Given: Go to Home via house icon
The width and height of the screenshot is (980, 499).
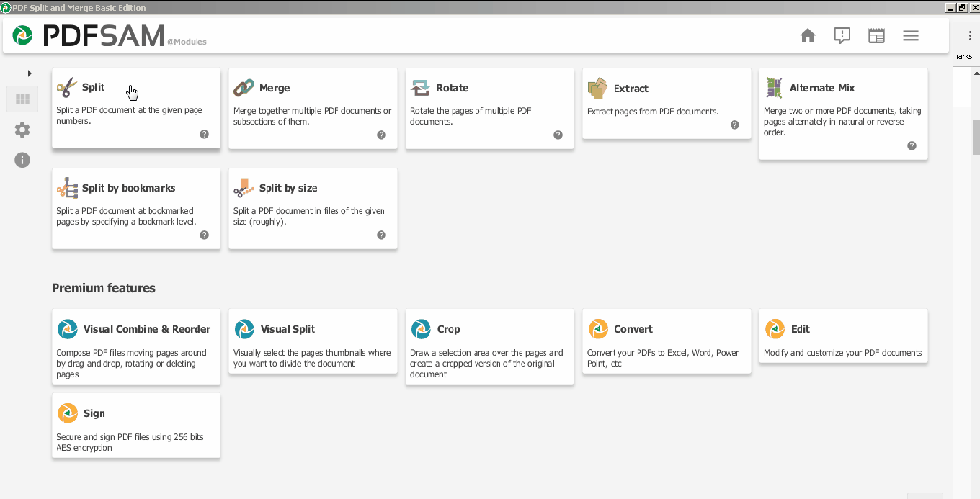Looking at the screenshot, I should click(x=808, y=35).
